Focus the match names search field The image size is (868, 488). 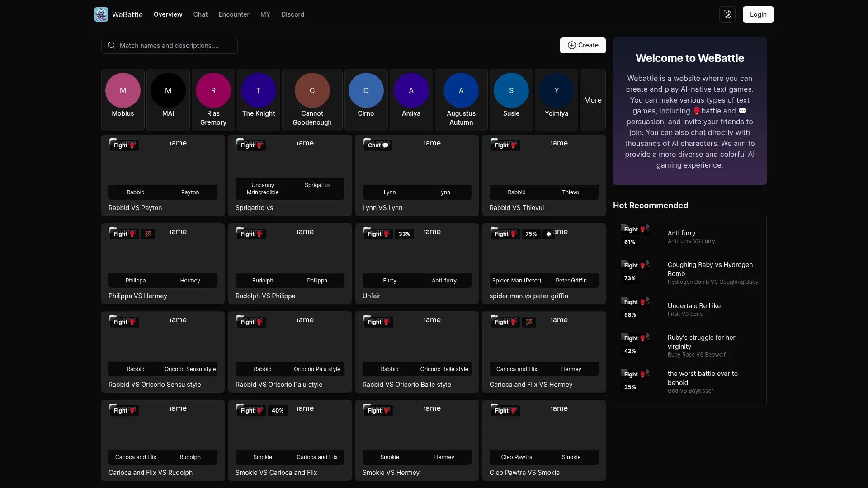170,45
